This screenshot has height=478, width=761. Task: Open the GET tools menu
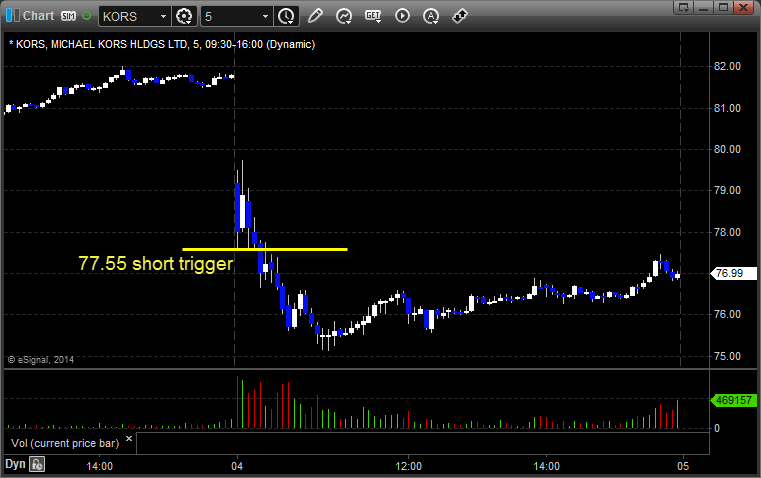point(373,16)
